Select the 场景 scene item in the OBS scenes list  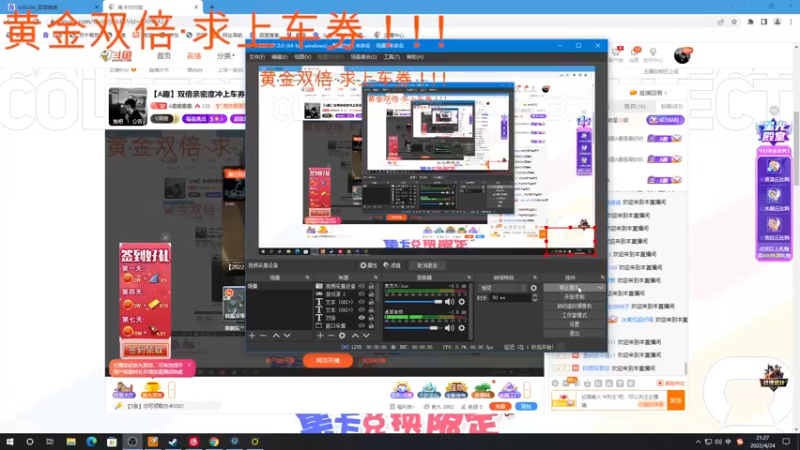pos(279,286)
